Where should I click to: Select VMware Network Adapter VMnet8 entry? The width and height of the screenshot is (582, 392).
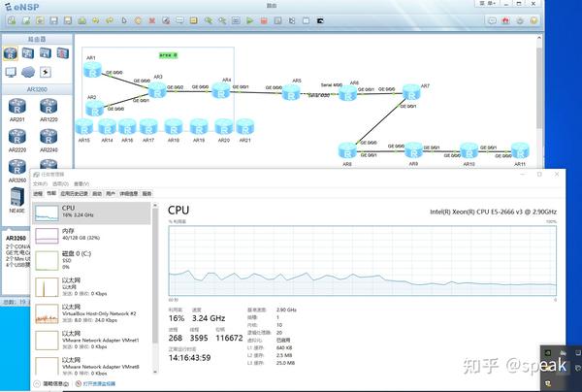[92, 365]
